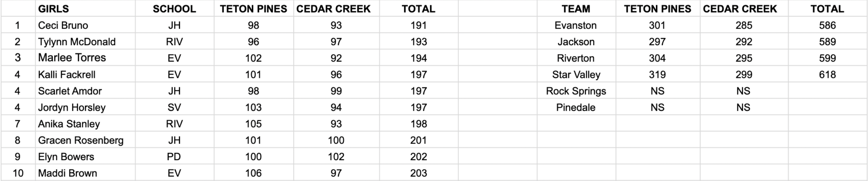Image resolution: width=868 pixels, height=181 pixels.
Task: Click Evanston's total score 586
Action: [827, 25]
